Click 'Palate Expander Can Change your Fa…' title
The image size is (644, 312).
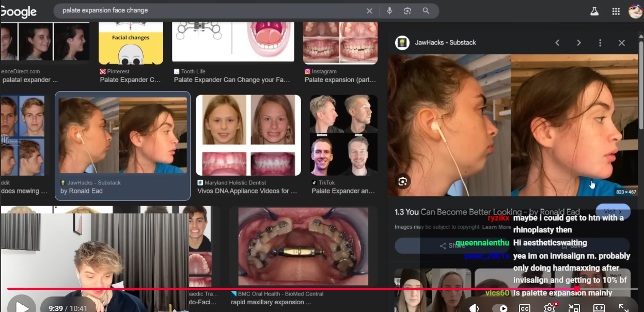click(232, 80)
